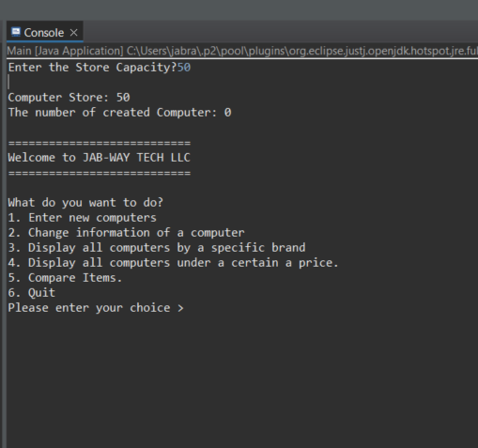
Task: Close the Console tab
Action: point(74,33)
